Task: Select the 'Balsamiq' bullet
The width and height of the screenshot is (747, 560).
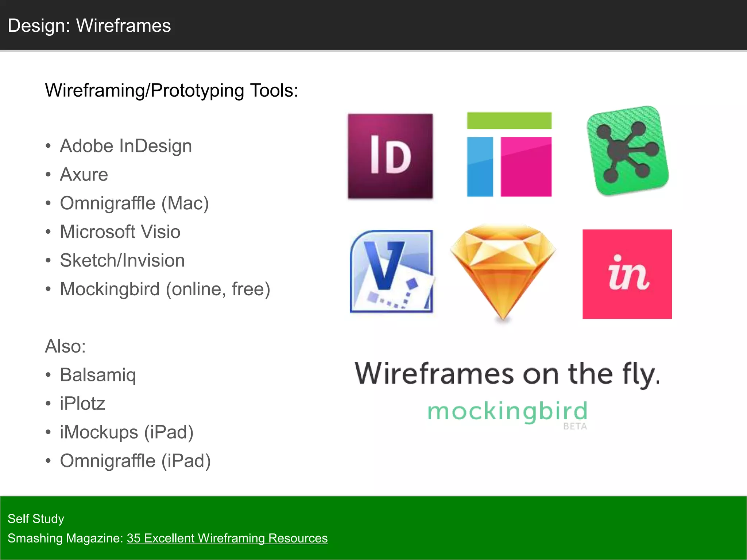Action: [98, 375]
